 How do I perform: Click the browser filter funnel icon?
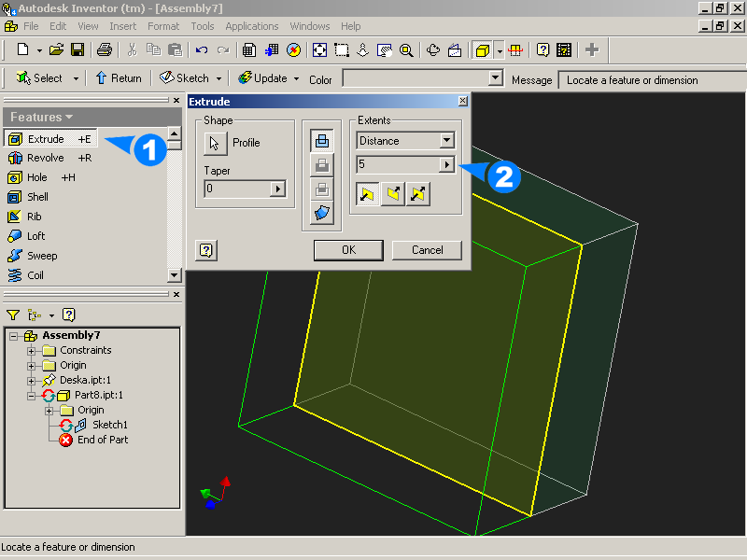13,315
